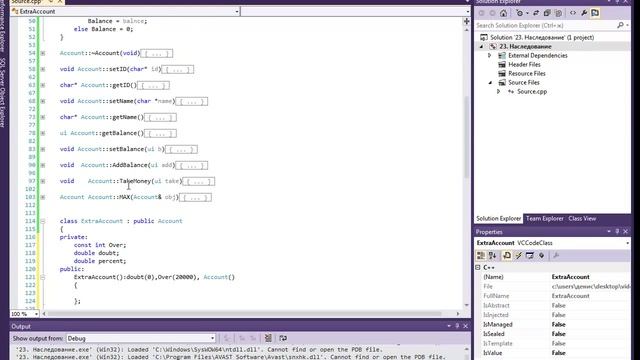Open the editor zoom 100 % dropdown
This screenshot has height=360, width=640.
tap(36, 314)
